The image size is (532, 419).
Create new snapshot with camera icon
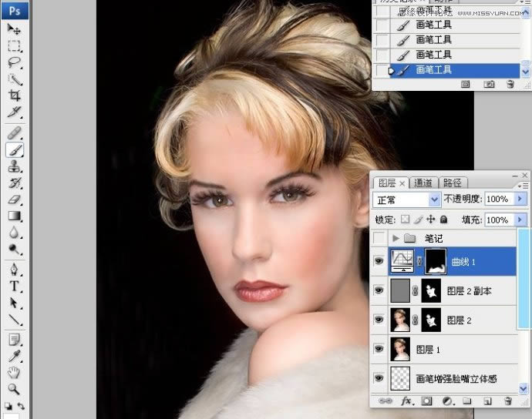click(488, 84)
